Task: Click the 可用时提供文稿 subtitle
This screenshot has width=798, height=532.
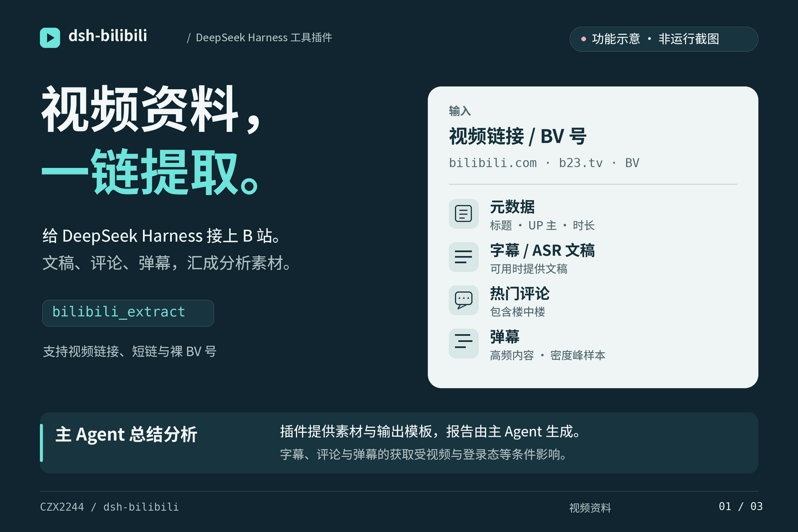Action: tap(529, 269)
